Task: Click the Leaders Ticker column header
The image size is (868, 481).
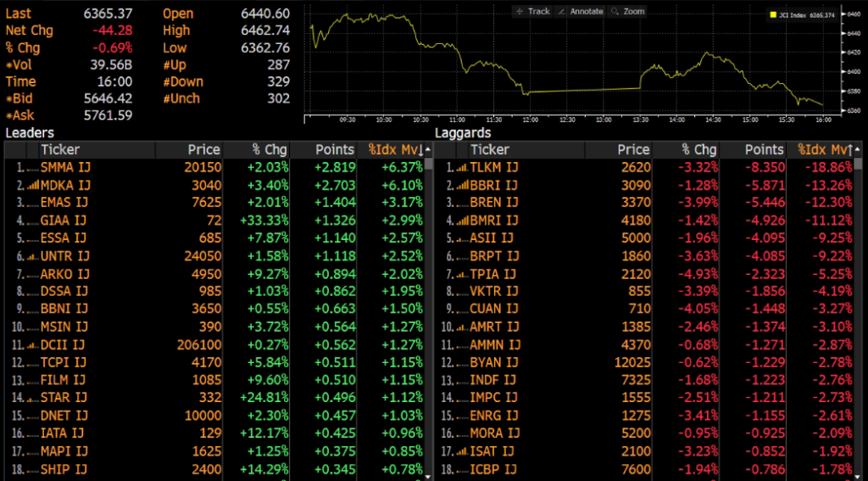Action: [60, 149]
